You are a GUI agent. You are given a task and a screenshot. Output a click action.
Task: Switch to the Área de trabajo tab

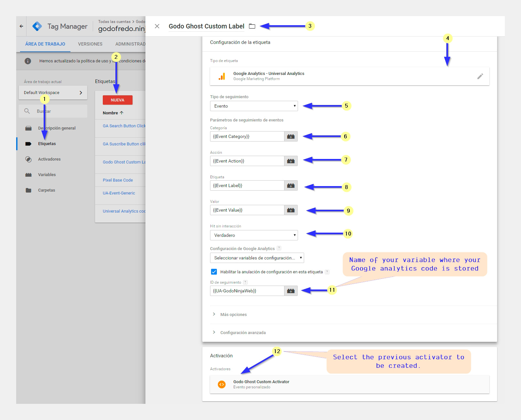click(x=45, y=44)
